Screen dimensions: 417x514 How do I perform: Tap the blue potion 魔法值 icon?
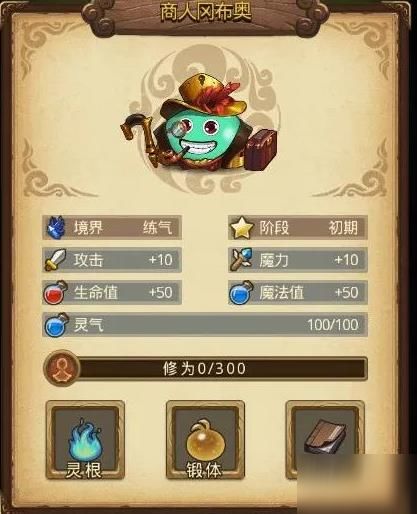point(241,293)
